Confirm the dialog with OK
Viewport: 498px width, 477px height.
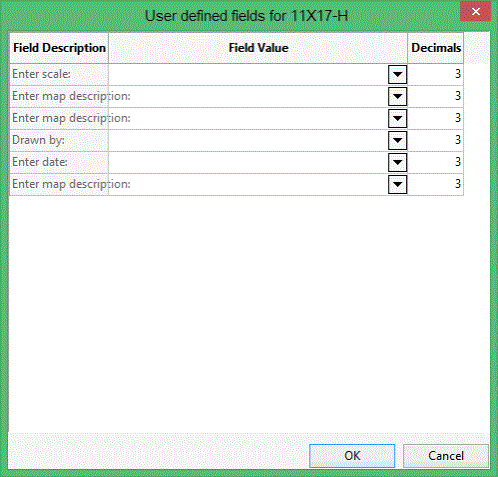tap(352, 456)
